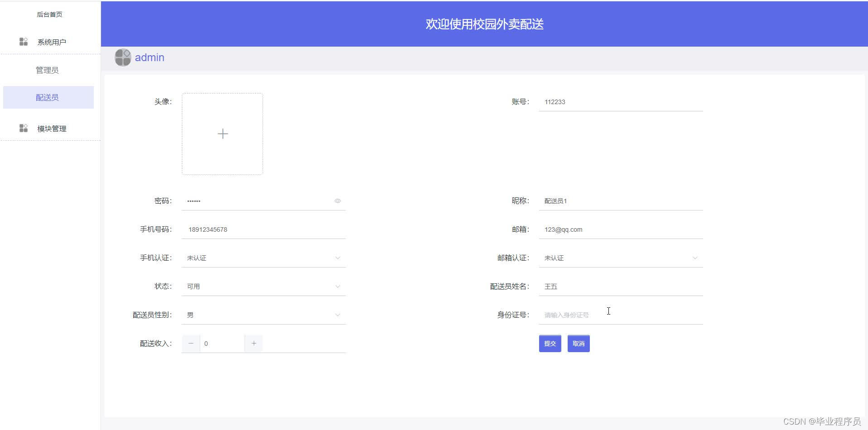Focus the 密码 input field
The height and width of the screenshot is (430, 868).
pyautogui.click(x=263, y=201)
